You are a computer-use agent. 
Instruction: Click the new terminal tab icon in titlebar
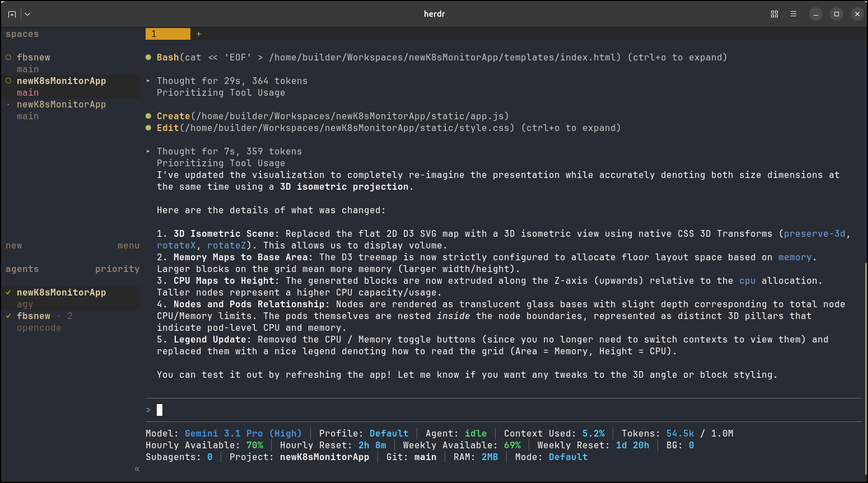[12, 14]
